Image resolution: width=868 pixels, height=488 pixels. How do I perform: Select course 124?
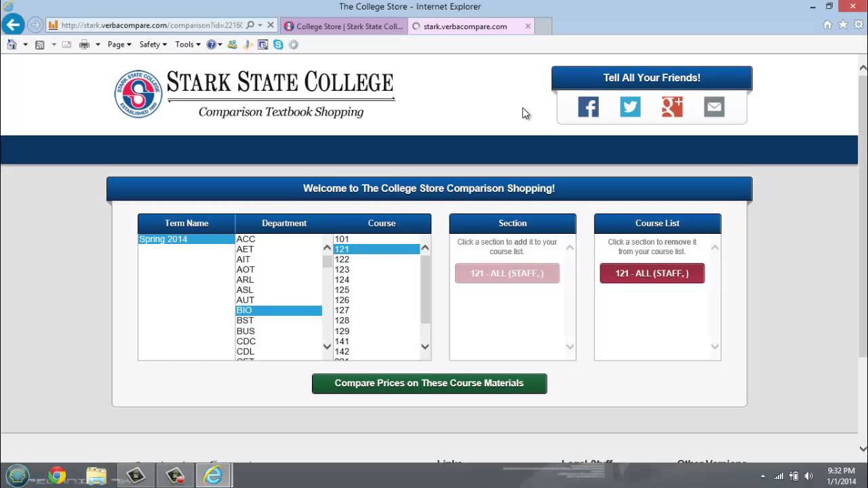(x=376, y=280)
